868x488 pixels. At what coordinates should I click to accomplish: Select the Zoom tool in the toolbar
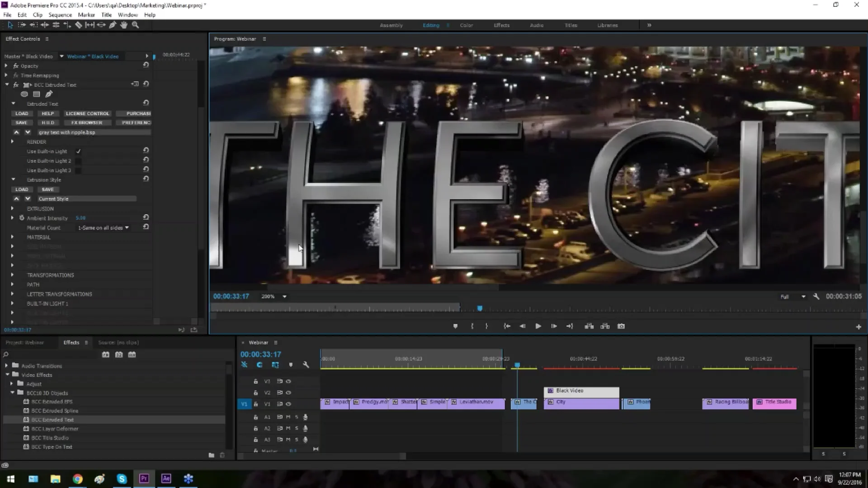pos(135,25)
